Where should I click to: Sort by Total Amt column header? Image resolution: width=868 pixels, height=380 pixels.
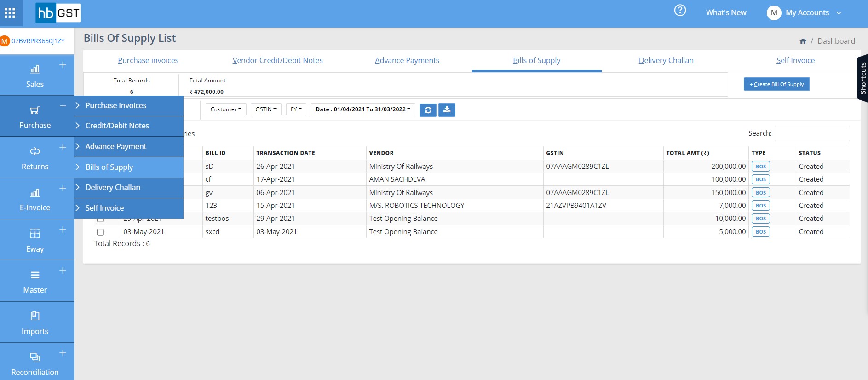click(706, 153)
